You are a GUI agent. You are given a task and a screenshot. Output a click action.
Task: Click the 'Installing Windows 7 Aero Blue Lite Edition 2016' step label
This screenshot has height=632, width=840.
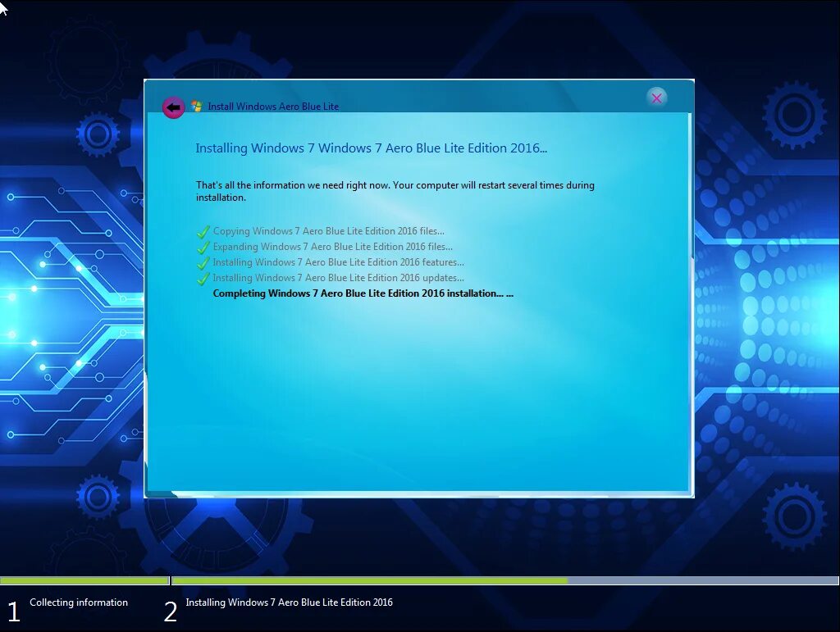290,602
